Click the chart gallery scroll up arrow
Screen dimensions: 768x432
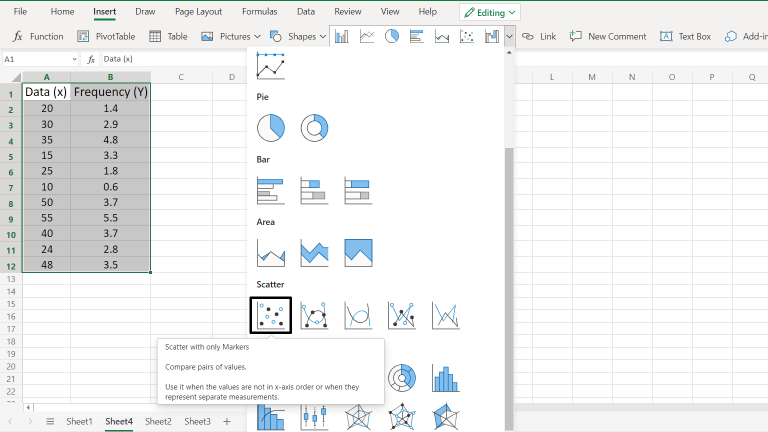pos(509,52)
